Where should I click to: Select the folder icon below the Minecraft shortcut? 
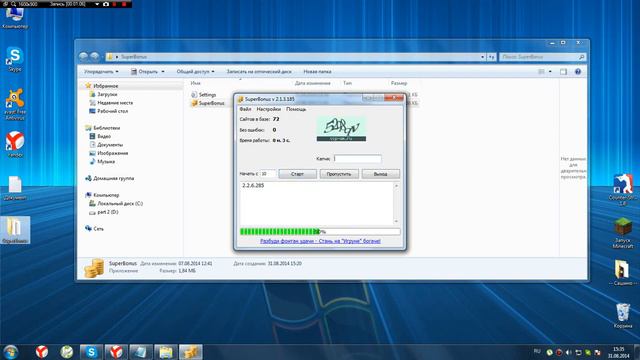[623, 273]
